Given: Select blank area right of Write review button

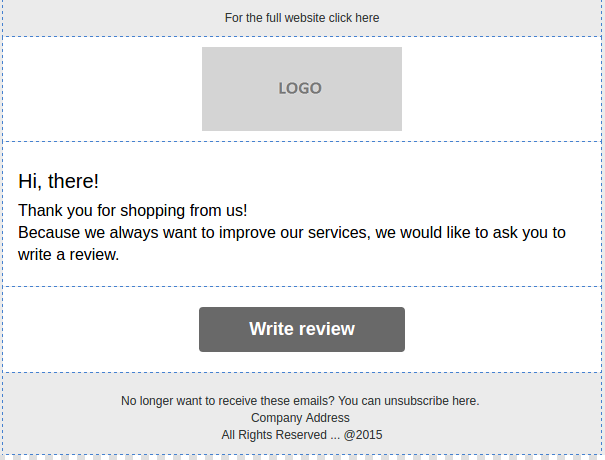Looking at the screenshot, I should pyautogui.click(x=502, y=329).
